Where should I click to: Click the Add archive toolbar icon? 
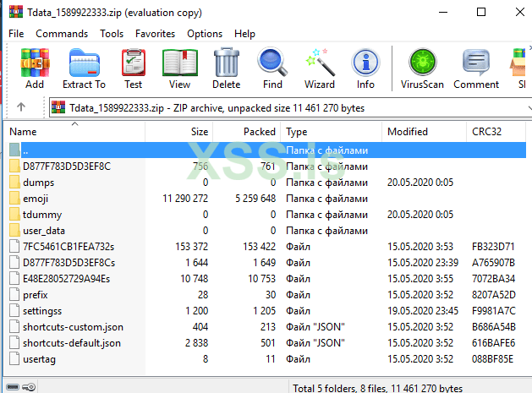click(35, 63)
